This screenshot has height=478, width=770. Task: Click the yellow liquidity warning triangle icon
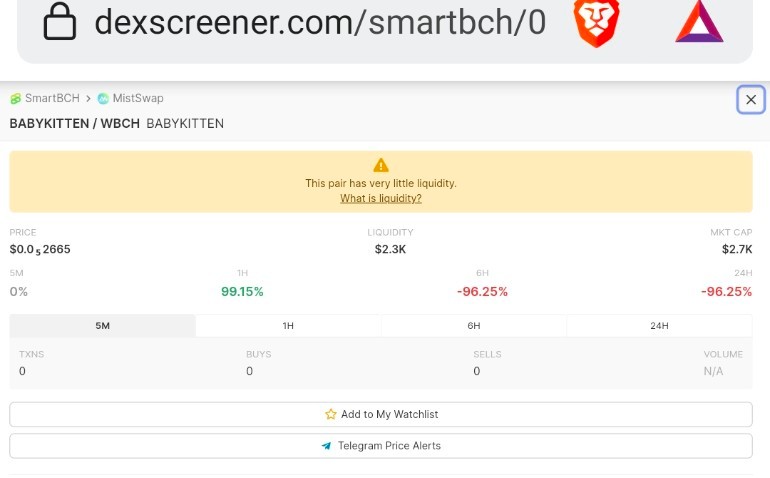381,165
